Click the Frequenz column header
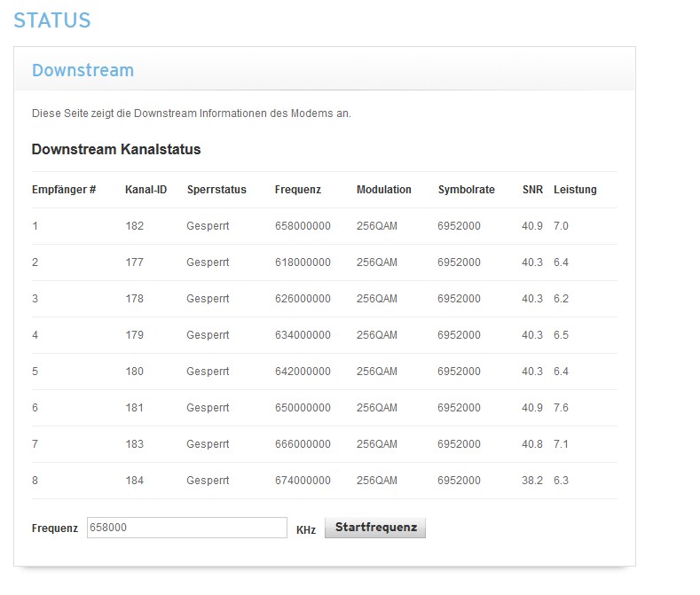 point(298,190)
